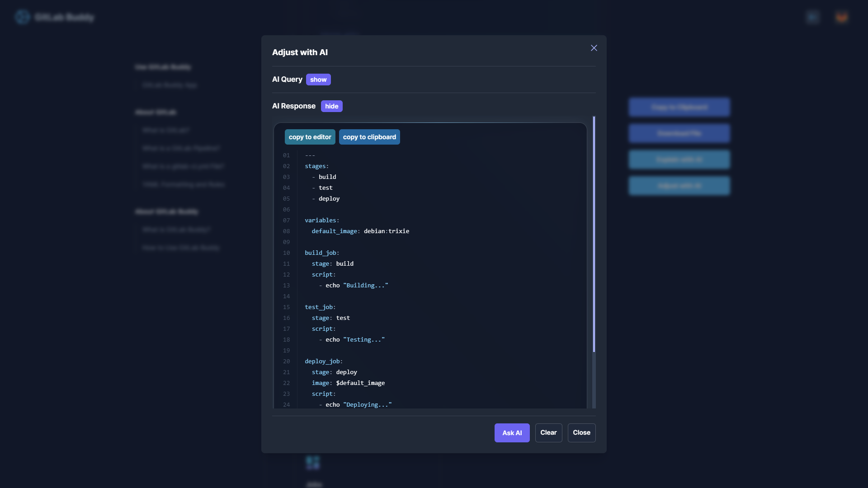Click line number 20 in the gutter
The image size is (868, 488).
[286, 361]
